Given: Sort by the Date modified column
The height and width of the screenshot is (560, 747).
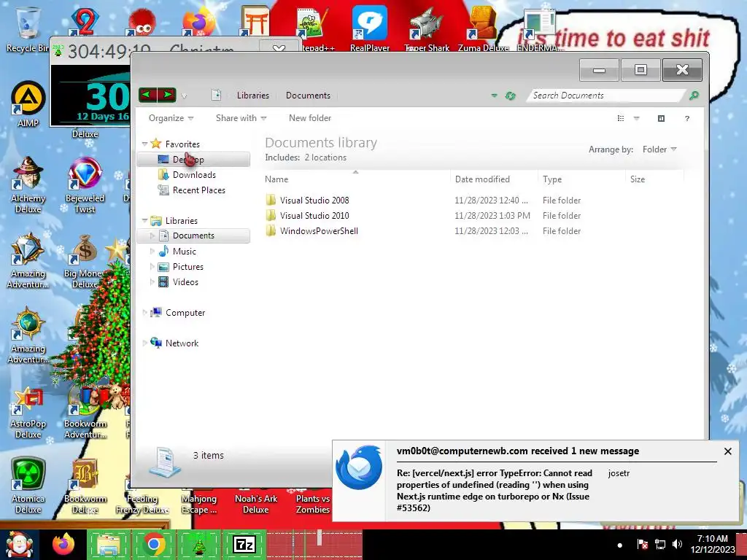Looking at the screenshot, I should pyautogui.click(x=494, y=179).
